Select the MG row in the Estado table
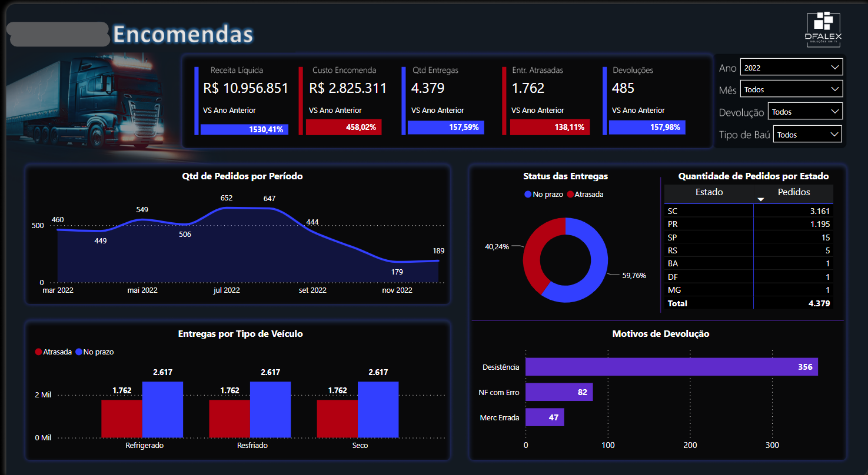 749,290
